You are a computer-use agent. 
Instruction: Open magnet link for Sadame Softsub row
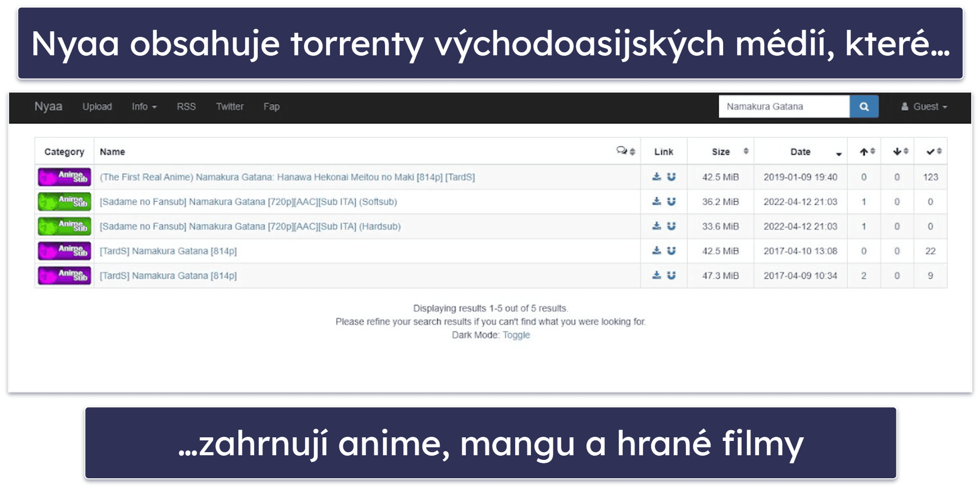(x=671, y=201)
